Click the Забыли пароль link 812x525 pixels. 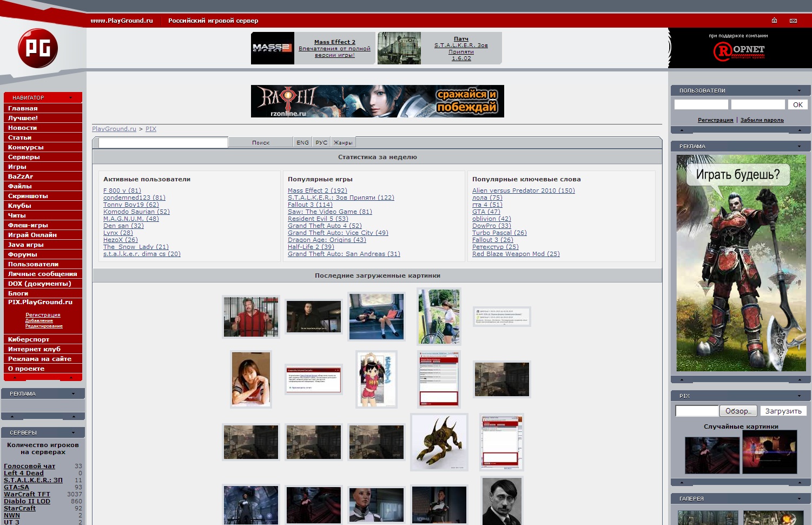(762, 120)
